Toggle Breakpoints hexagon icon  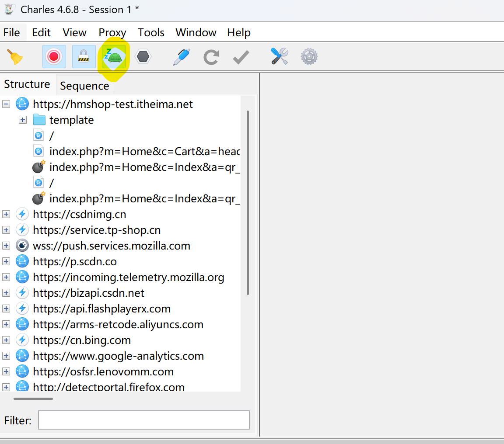[143, 57]
